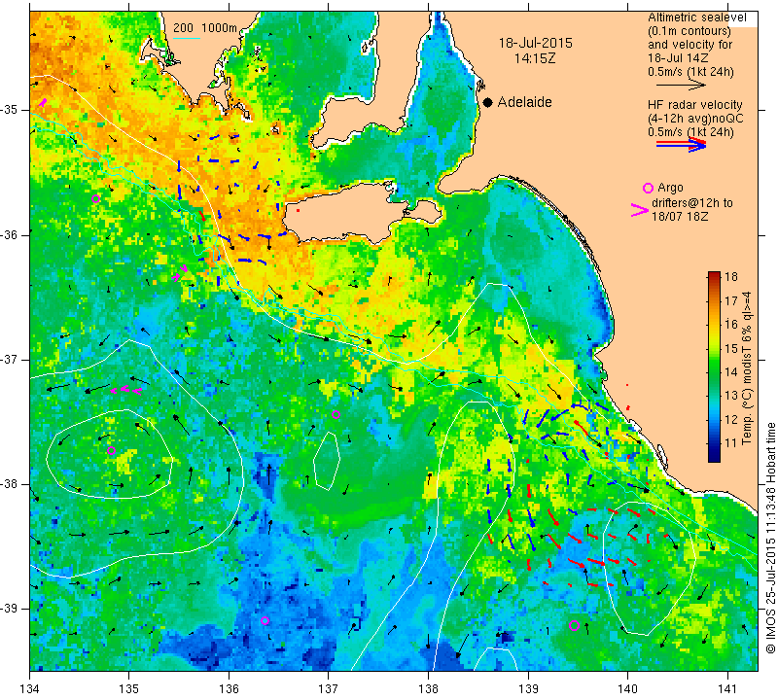Click the Adelaide city marker dot
Viewport: 778px width, 700px height.
click(x=488, y=102)
